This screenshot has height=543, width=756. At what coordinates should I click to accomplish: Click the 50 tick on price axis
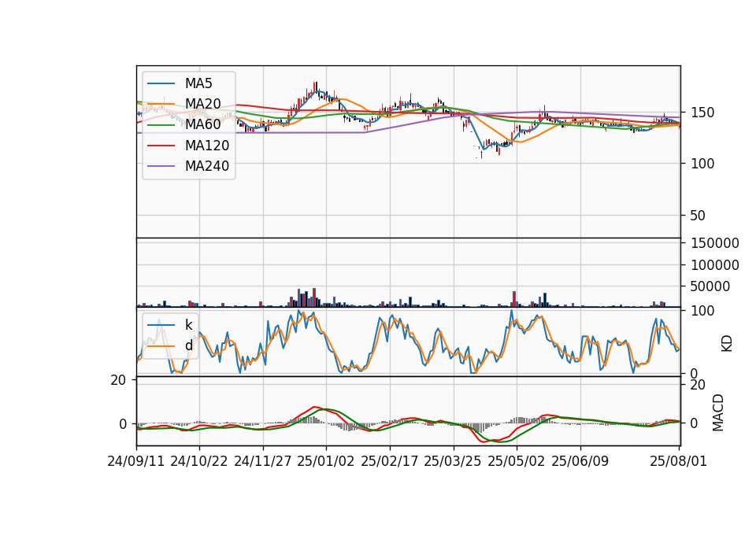[x=698, y=216]
